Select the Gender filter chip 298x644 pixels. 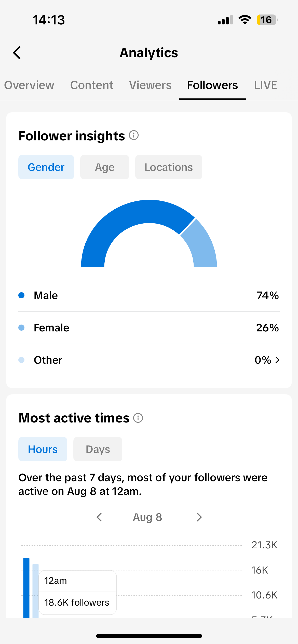(46, 167)
